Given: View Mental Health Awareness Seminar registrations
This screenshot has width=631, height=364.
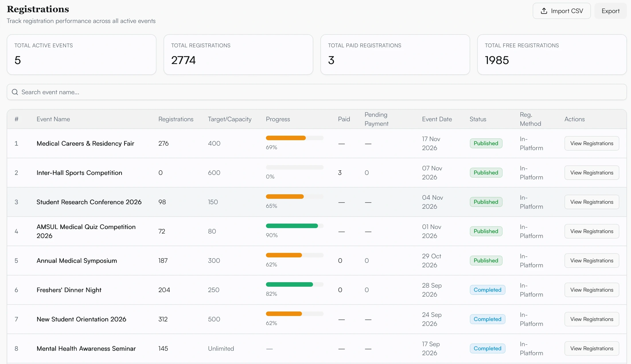Looking at the screenshot, I should (591, 348).
